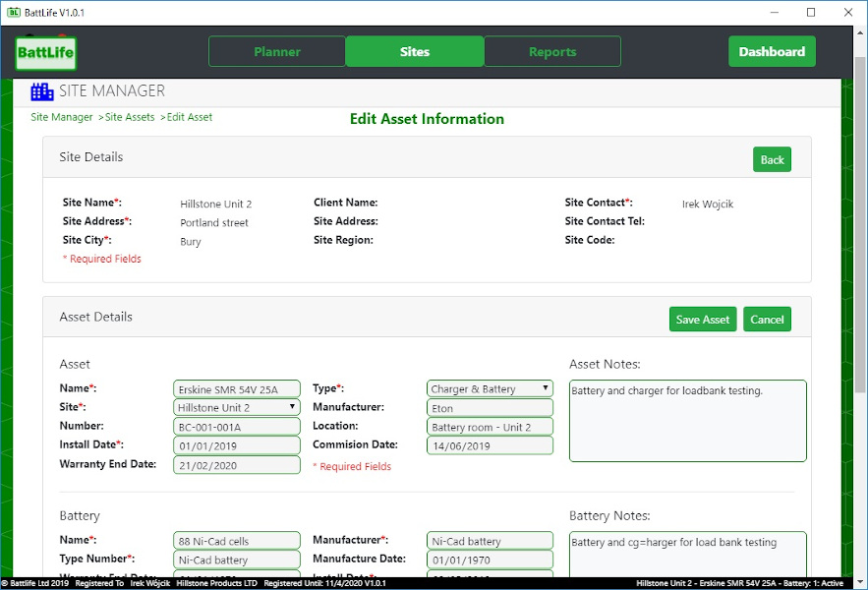Click the asset Name input field
Screen dimensions: 868x590
click(237, 388)
